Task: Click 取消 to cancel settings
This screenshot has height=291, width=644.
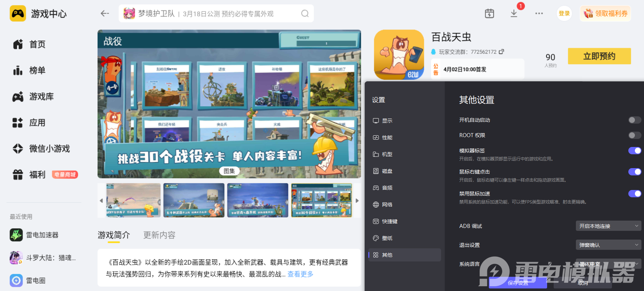Action: [x=583, y=283]
